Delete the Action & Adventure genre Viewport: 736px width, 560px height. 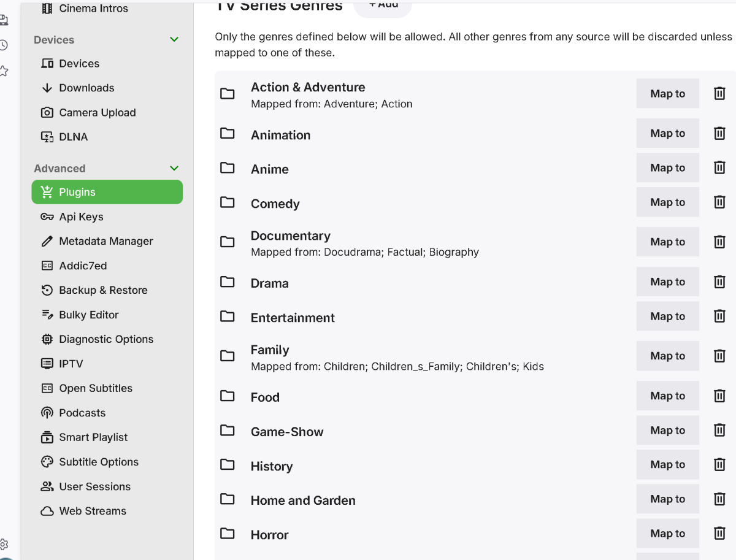719,93
